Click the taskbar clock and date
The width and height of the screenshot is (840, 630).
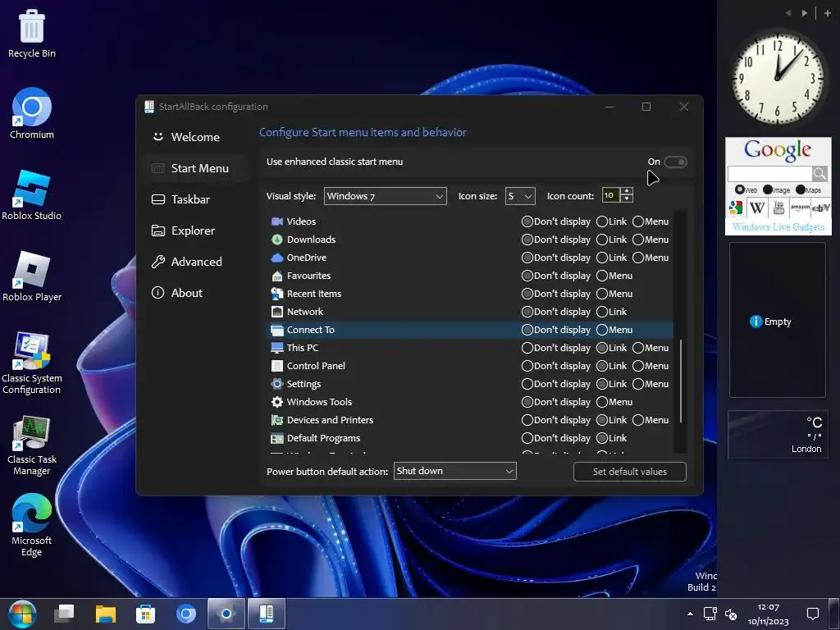[768, 614]
